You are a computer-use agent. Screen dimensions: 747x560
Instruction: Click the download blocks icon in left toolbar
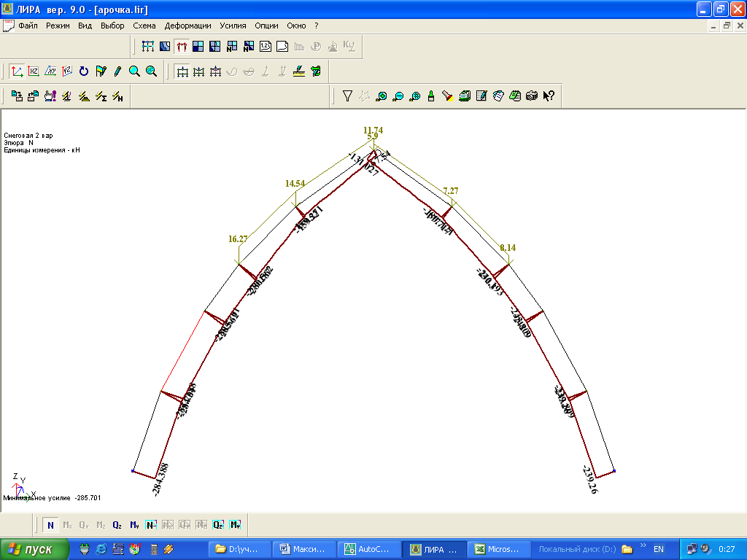pyautogui.click(x=17, y=96)
